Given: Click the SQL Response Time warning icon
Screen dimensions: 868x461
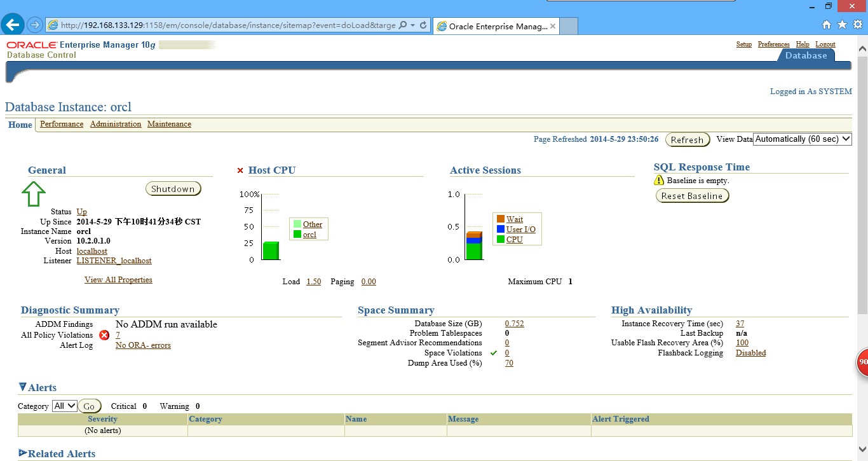Looking at the screenshot, I should tap(659, 181).
